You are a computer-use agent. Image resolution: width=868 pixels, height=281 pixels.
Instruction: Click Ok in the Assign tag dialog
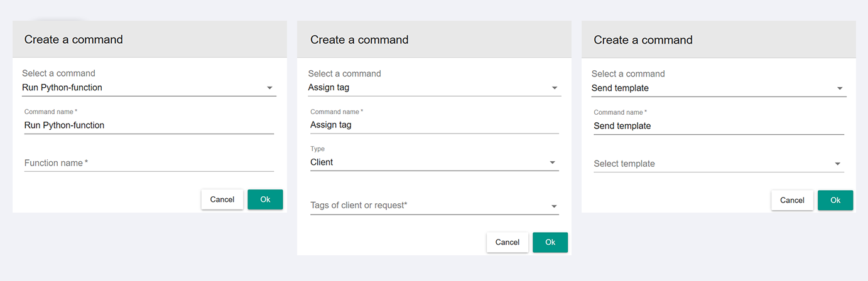550,243
